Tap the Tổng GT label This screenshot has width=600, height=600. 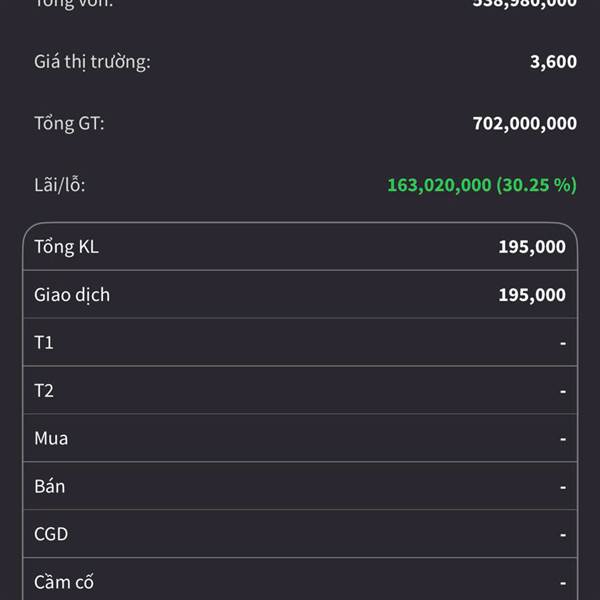pos(69,124)
